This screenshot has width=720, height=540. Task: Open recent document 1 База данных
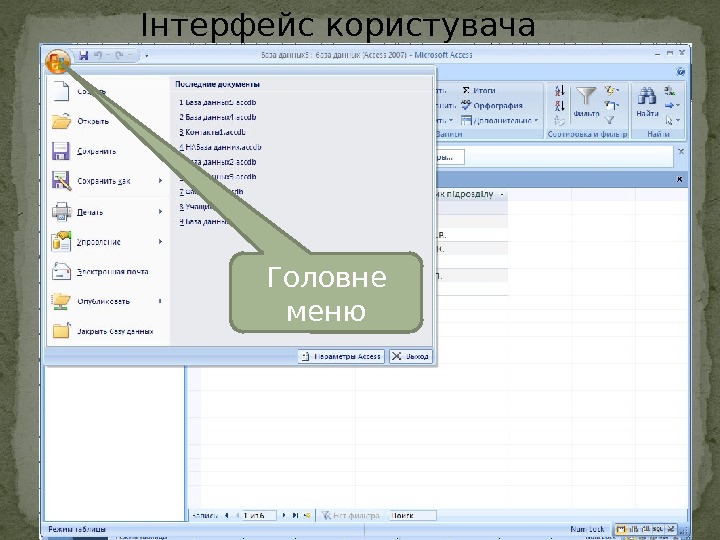[218, 102]
